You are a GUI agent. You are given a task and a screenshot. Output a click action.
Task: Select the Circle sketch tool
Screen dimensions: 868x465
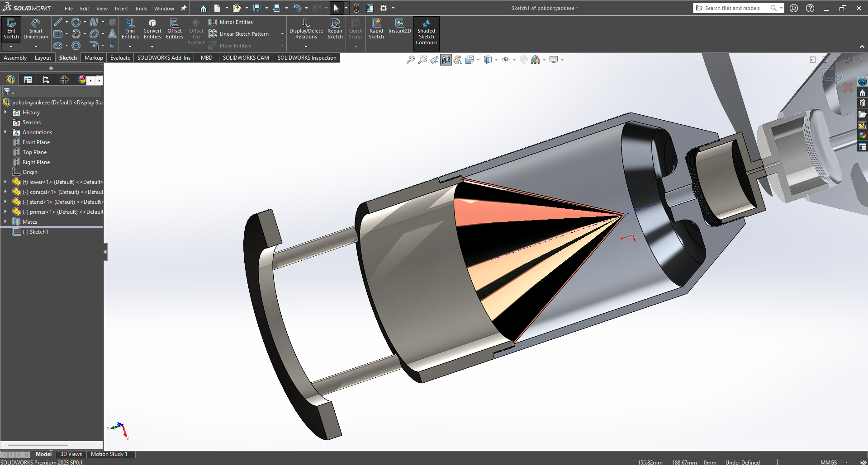(76, 22)
